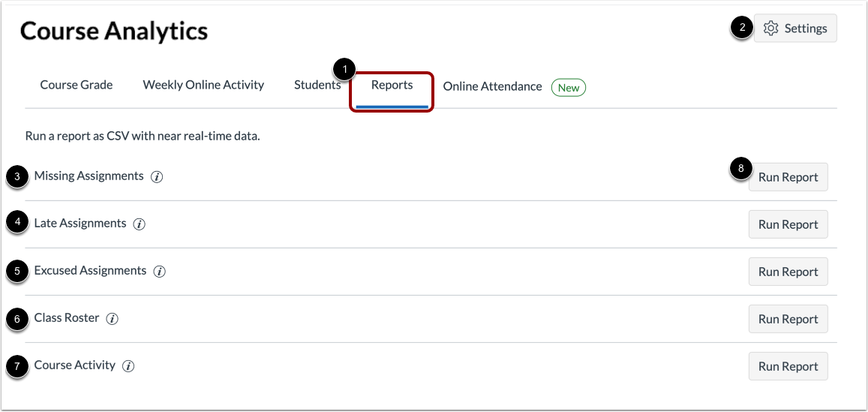This screenshot has width=868, height=412.
Task: Run the Course Activity report
Action: pyautogui.click(x=788, y=366)
